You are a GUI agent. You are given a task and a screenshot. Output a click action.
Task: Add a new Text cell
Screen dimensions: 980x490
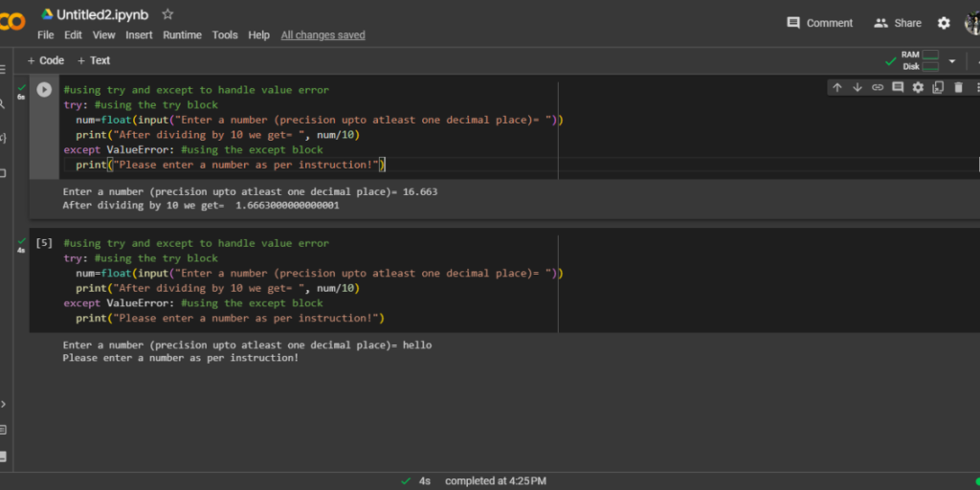point(94,60)
